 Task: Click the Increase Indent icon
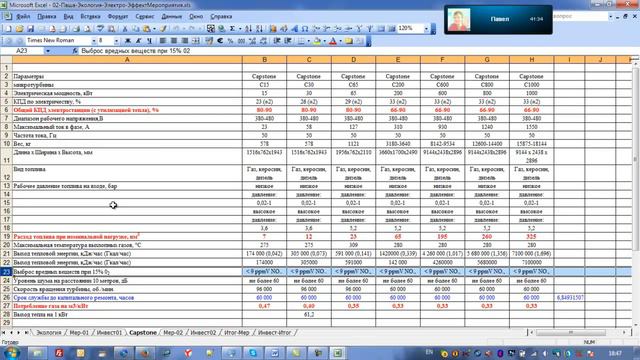click(288, 40)
